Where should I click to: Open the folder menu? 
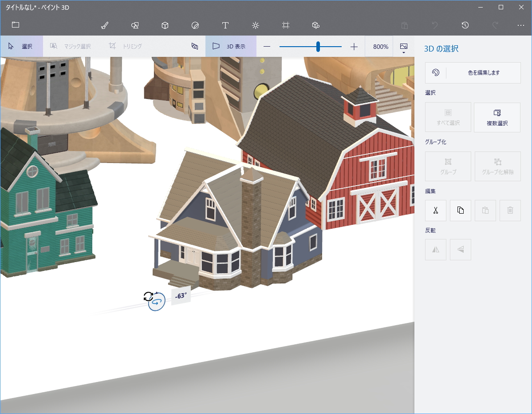tap(16, 25)
